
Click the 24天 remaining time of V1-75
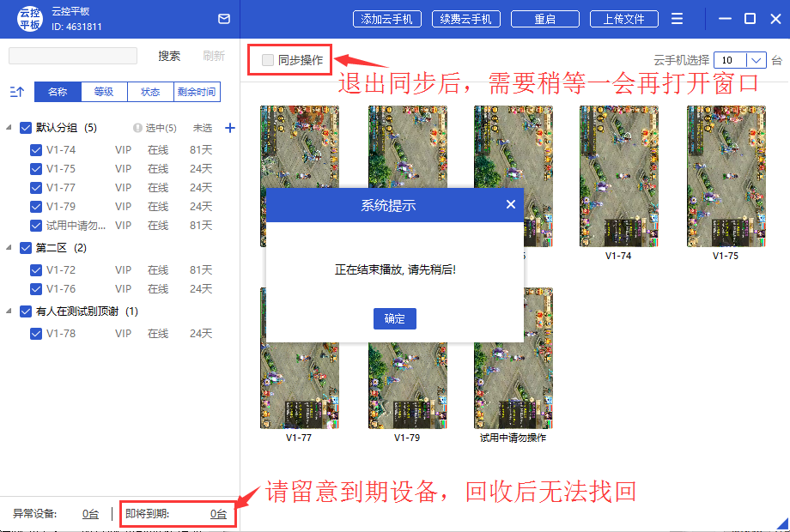(x=201, y=168)
